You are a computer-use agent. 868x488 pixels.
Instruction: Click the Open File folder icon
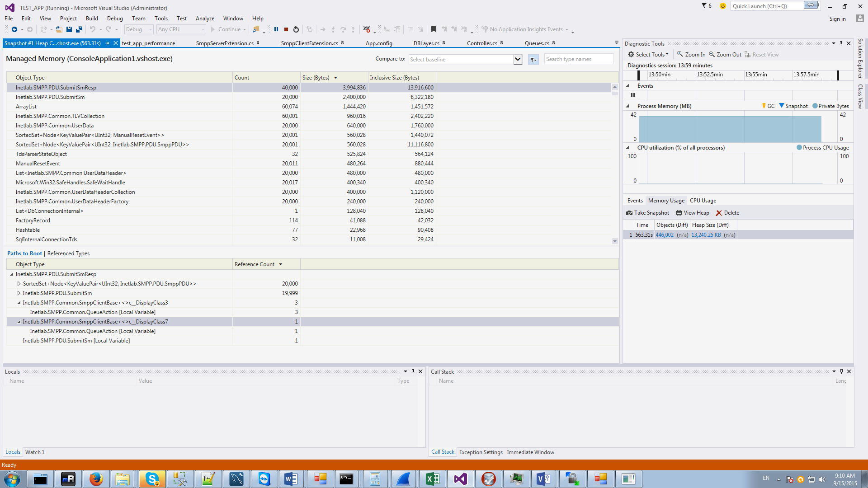[x=59, y=29]
